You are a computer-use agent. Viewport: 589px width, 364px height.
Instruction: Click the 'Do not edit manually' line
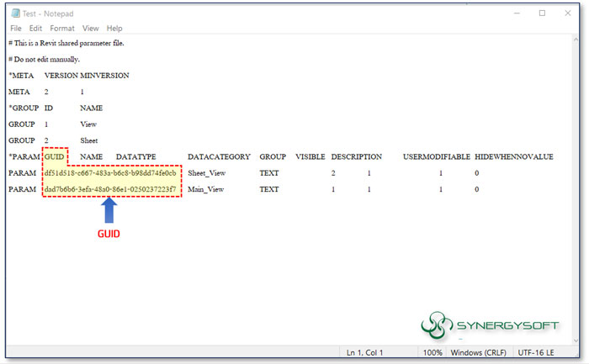44,60
